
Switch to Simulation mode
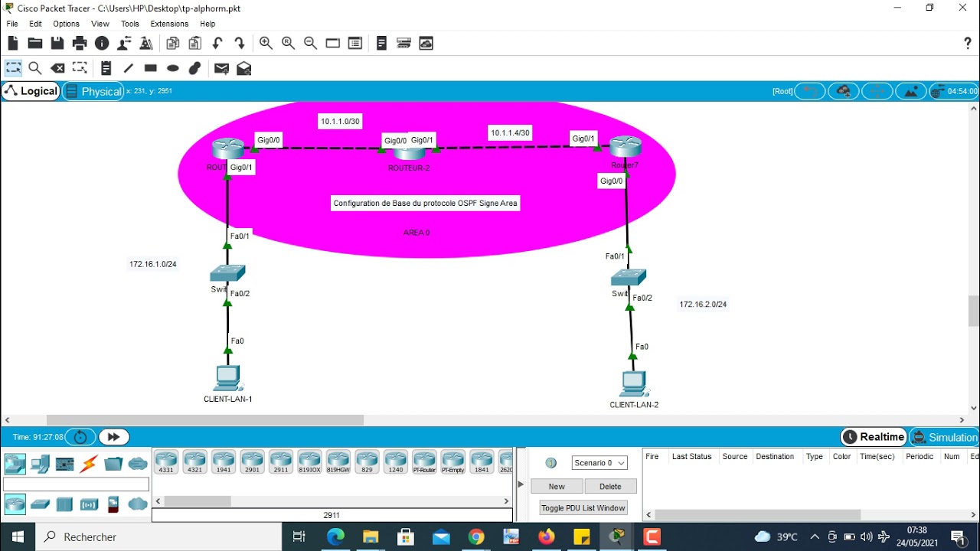tap(944, 437)
